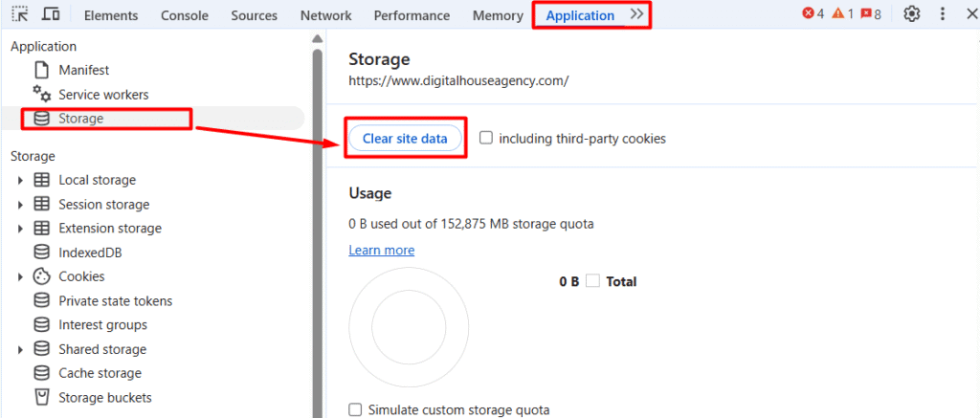
Task: Click the sidebar vertical scrollbar
Action: (x=317, y=230)
